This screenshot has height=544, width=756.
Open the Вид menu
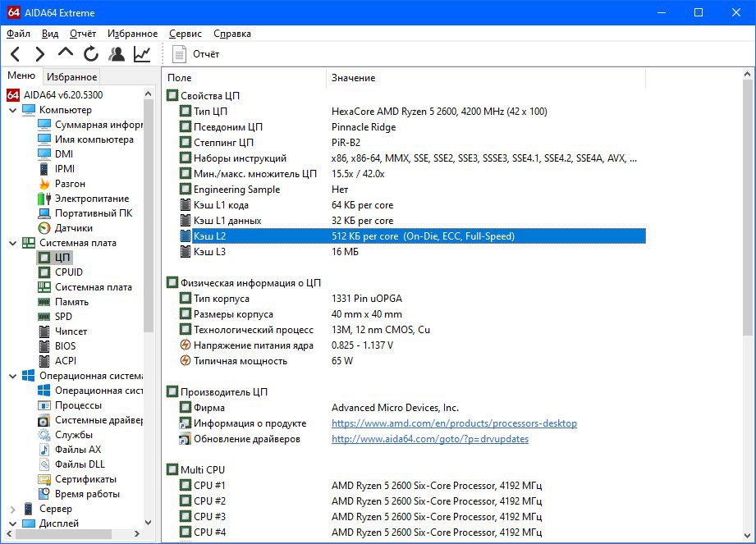[x=49, y=34]
